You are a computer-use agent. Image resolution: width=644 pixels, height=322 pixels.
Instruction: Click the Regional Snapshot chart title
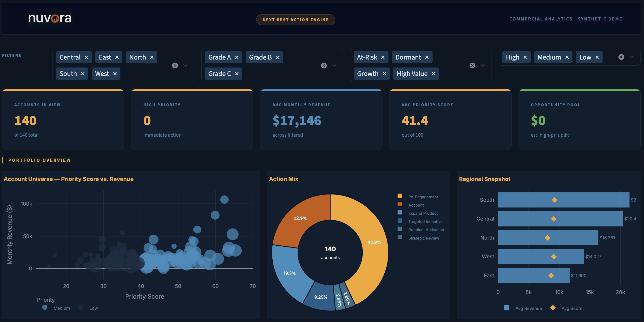tap(485, 179)
